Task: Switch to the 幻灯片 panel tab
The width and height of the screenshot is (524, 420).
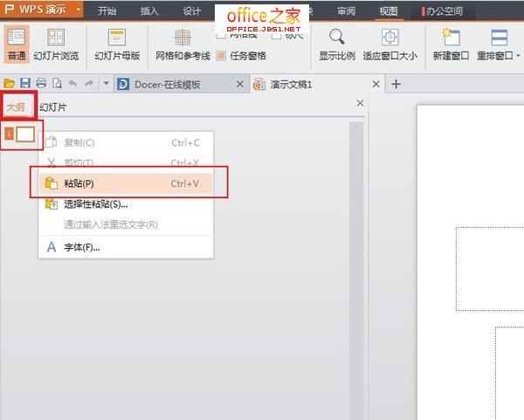Action: point(52,107)
